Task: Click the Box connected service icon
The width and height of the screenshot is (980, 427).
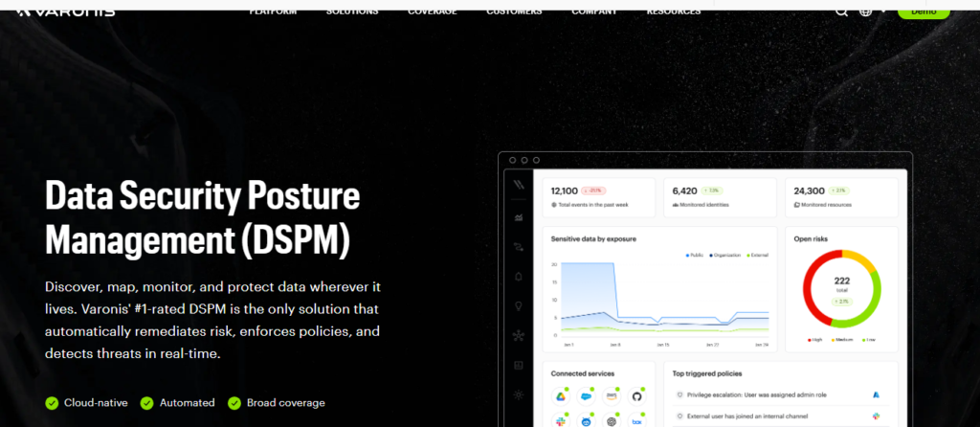Action: [636, 421]
